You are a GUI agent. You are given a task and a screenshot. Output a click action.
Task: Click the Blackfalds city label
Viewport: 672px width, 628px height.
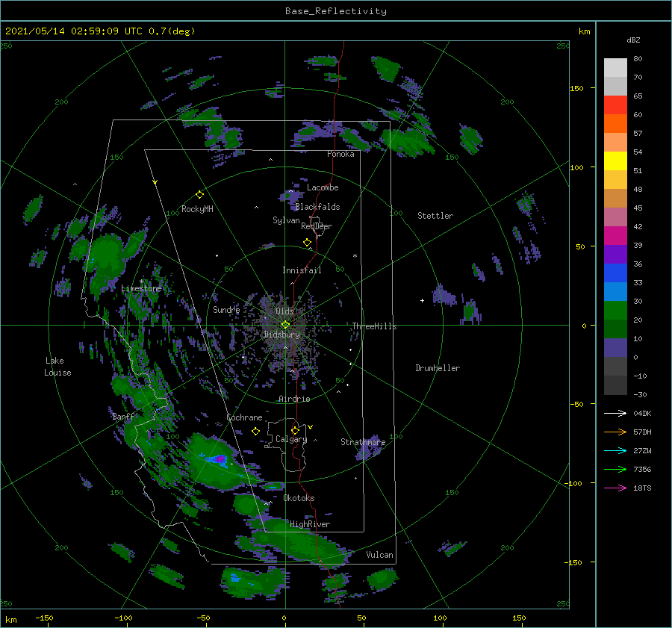click(x=317, y=207)
